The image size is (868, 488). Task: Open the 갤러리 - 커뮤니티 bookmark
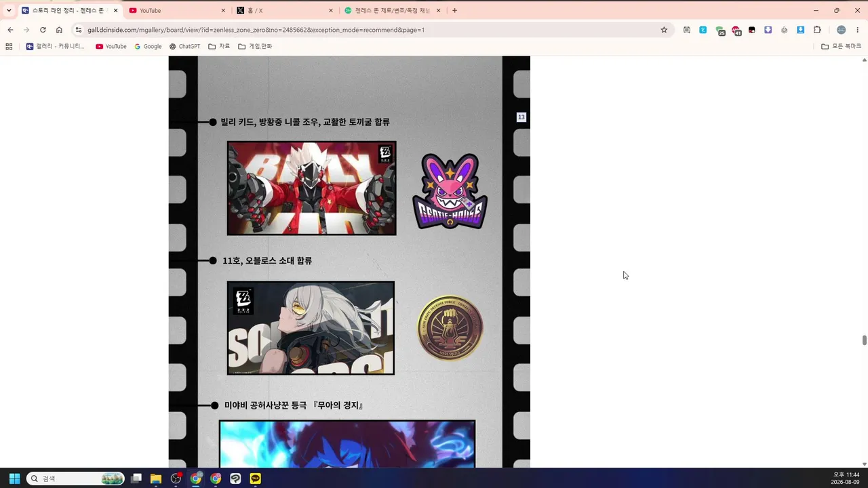(56, 47)
